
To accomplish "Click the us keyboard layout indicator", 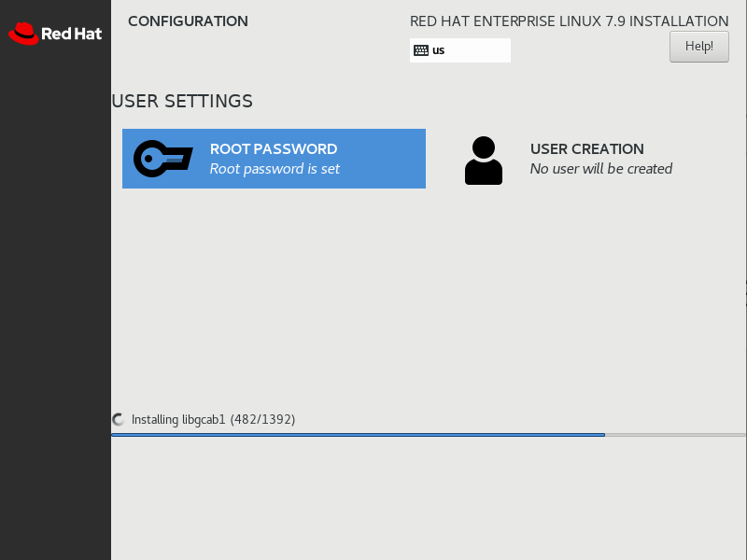I will (x=459, y=50).
